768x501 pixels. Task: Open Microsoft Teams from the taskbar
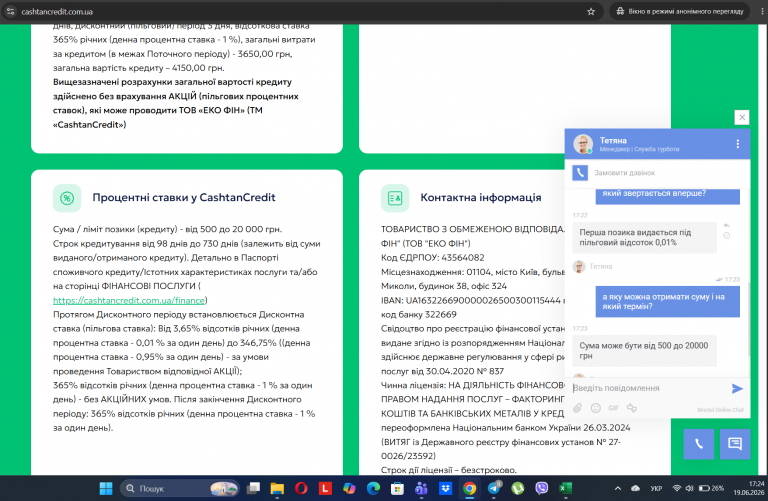pyautogui.click(x=421, y=488)
